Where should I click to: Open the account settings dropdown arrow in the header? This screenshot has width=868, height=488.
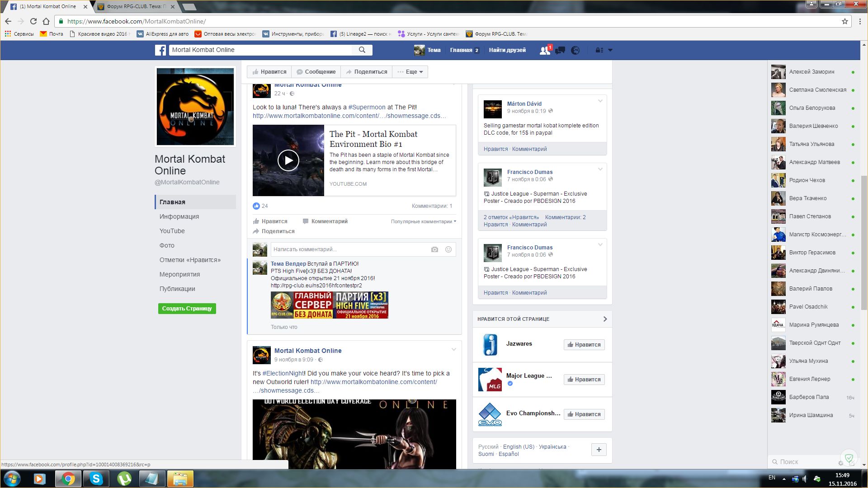coord(610,50)
